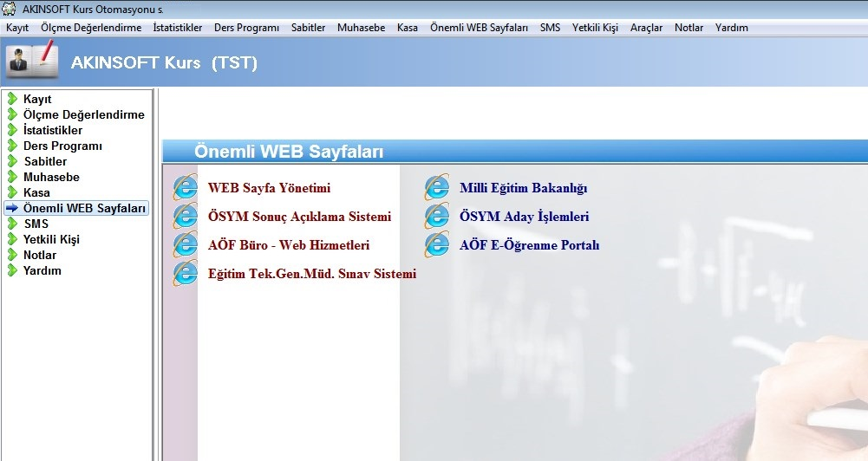
Task: Click the browser icon beside AÖF Büro - Web Hizmetleri
Action: pyautogui.click(x=186, y=245)
